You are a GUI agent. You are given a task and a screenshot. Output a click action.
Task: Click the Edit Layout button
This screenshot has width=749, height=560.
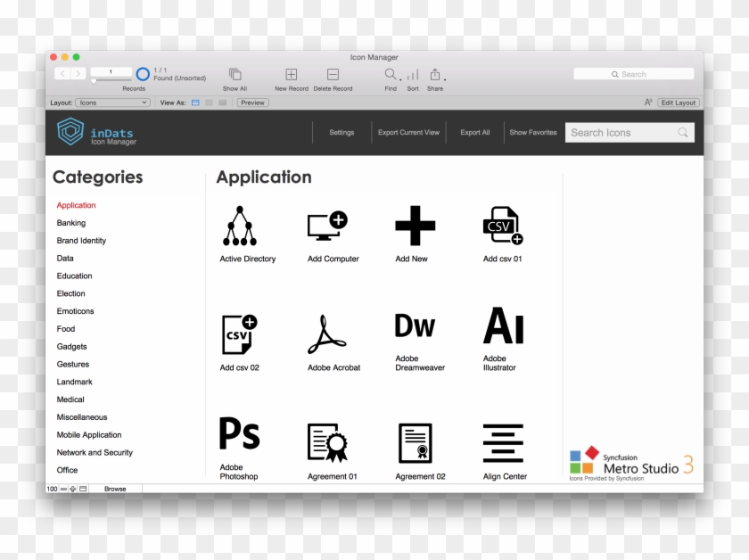pos(679,103)
